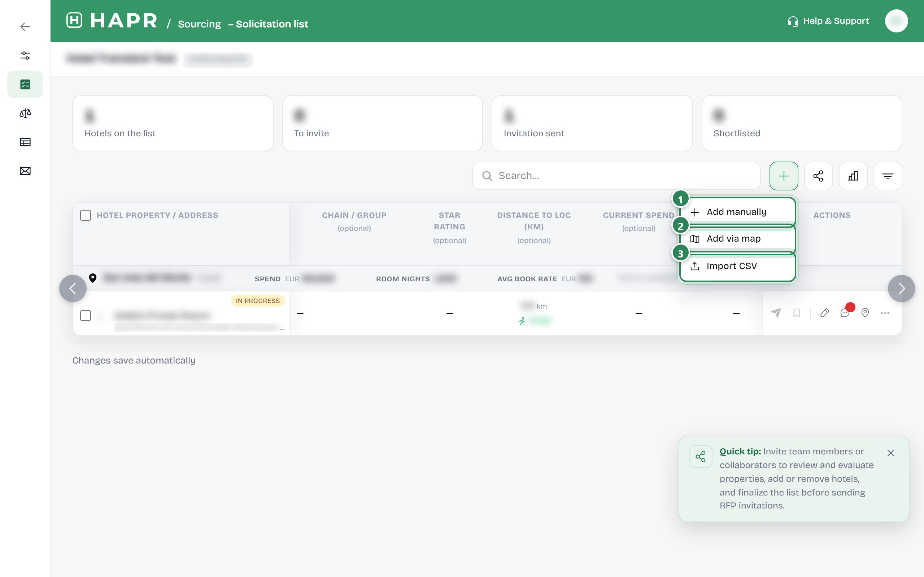This screenshot has width=924, height=577.
Task: Click the green plus add-hotel button
Action: coord(784,176)
